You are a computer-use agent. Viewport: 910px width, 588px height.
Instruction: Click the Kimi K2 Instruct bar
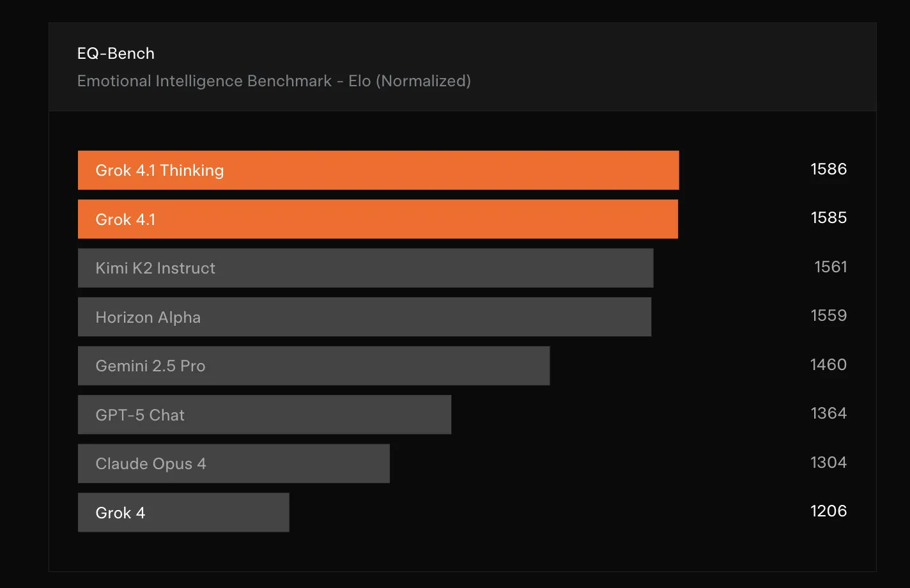click(x=365, y=268)
